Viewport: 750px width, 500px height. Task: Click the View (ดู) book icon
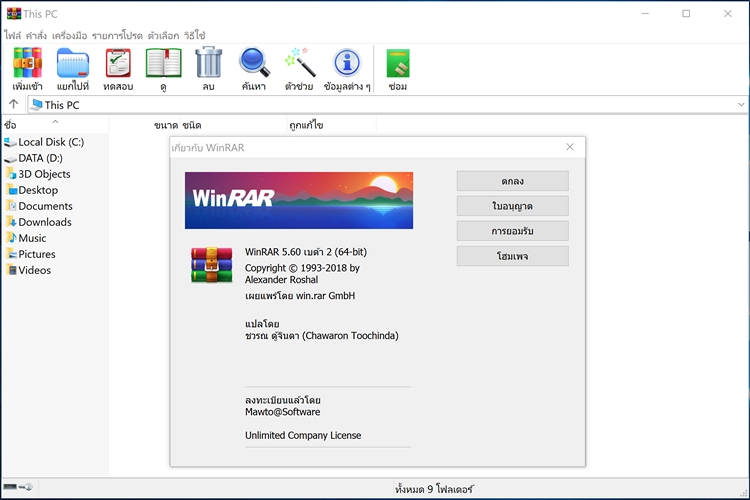164,63
